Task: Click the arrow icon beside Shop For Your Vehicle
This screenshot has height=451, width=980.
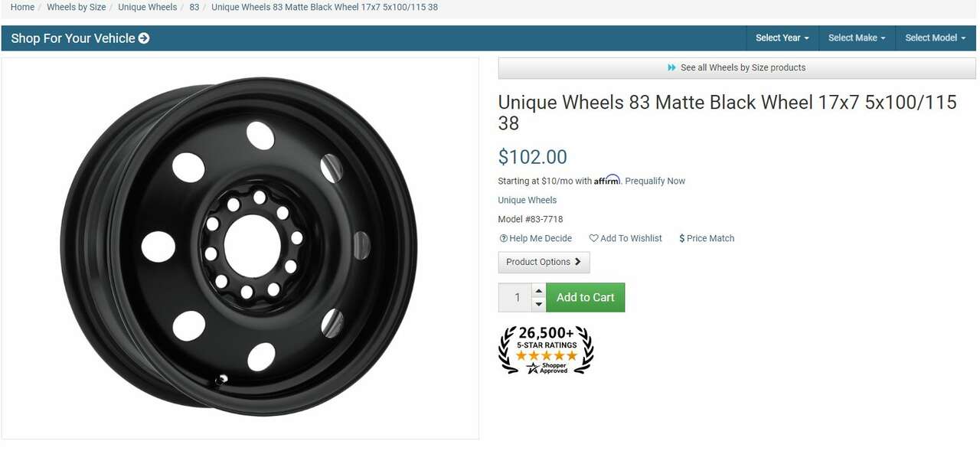Action: [144, 38]
